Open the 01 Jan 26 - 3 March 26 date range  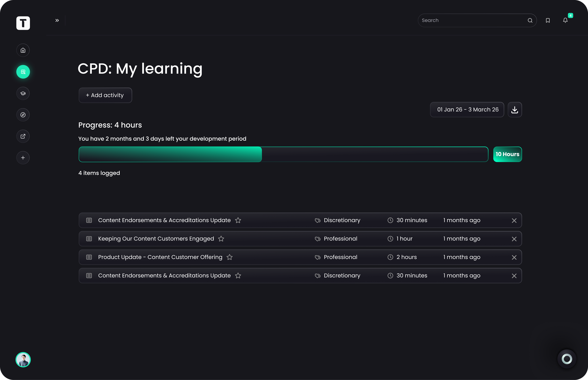coord(467,109)
